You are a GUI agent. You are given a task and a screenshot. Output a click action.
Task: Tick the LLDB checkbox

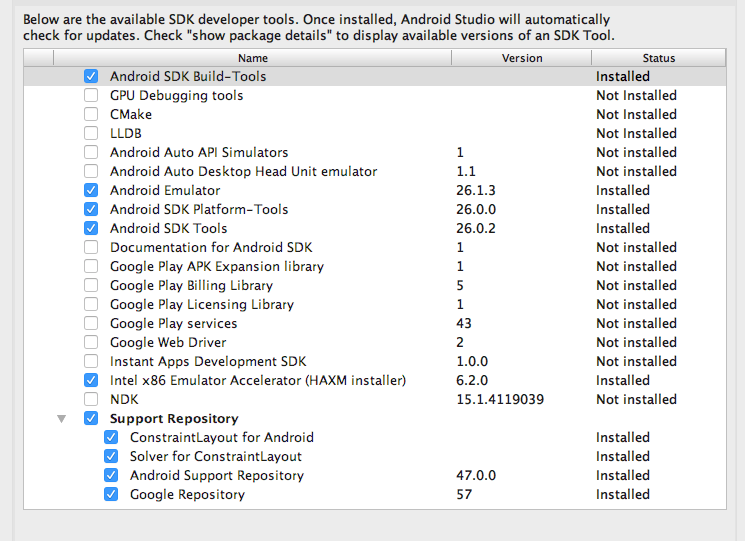click(91, 134)
